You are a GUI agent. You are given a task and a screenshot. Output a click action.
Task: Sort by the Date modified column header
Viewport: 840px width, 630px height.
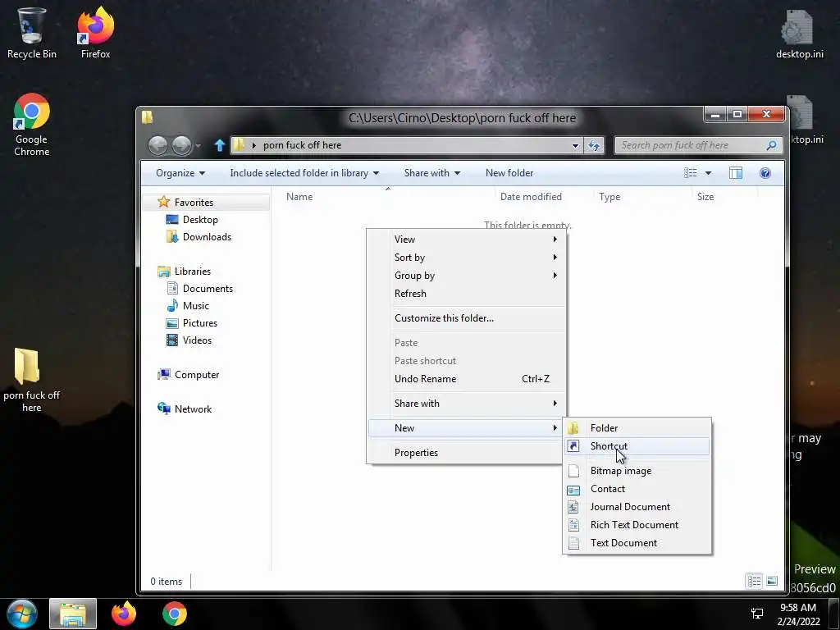pos(545,197)
